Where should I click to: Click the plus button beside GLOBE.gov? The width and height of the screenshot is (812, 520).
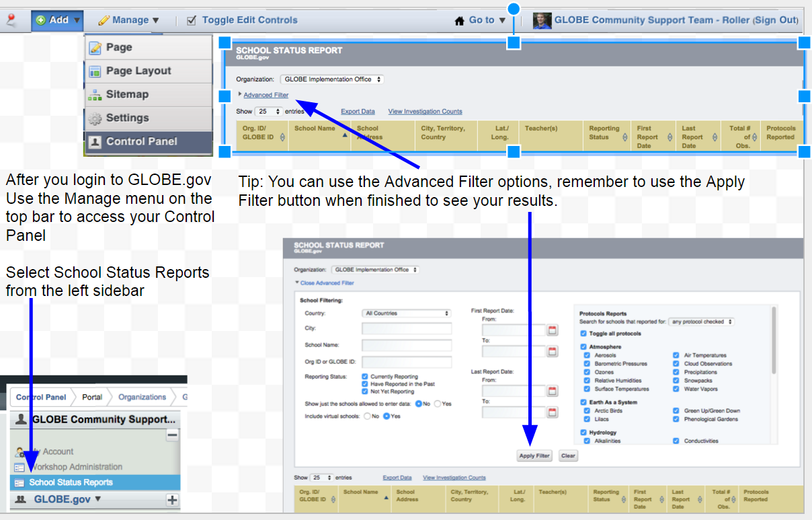pyautogui.click(x=172, y=500)
